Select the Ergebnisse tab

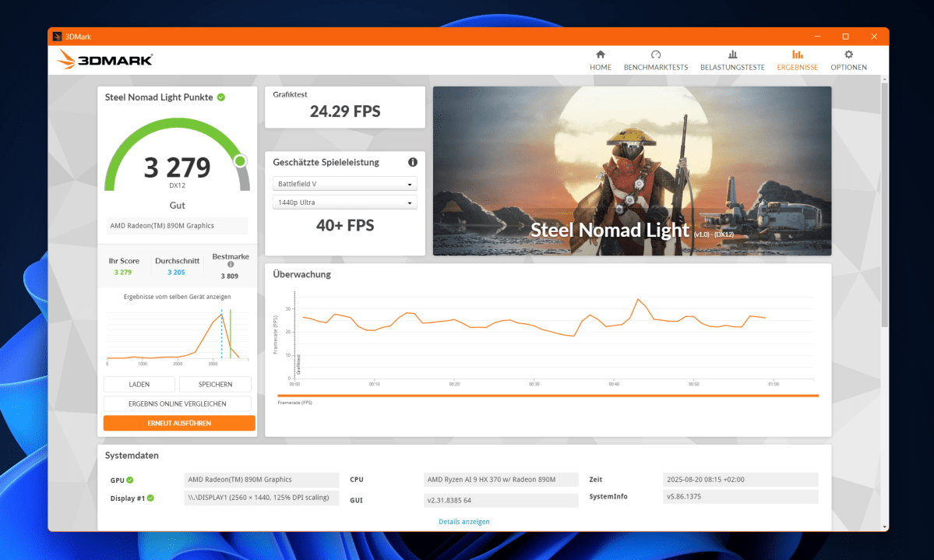coord(797,61)
